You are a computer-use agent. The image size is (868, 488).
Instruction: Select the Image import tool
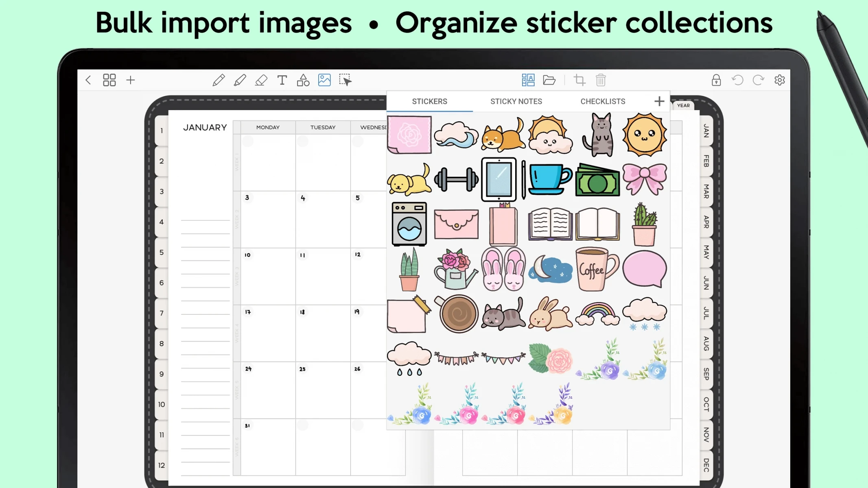coord(324,80)
